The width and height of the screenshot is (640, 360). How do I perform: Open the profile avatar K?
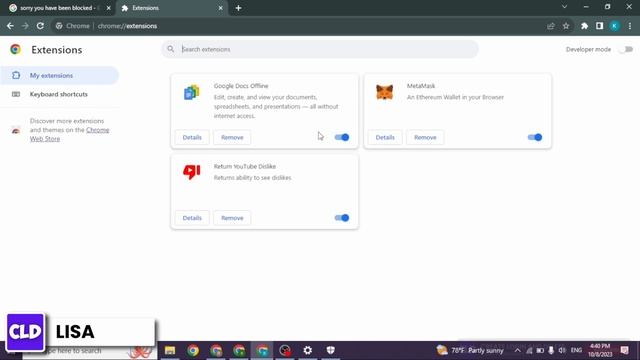click(614, 26)
